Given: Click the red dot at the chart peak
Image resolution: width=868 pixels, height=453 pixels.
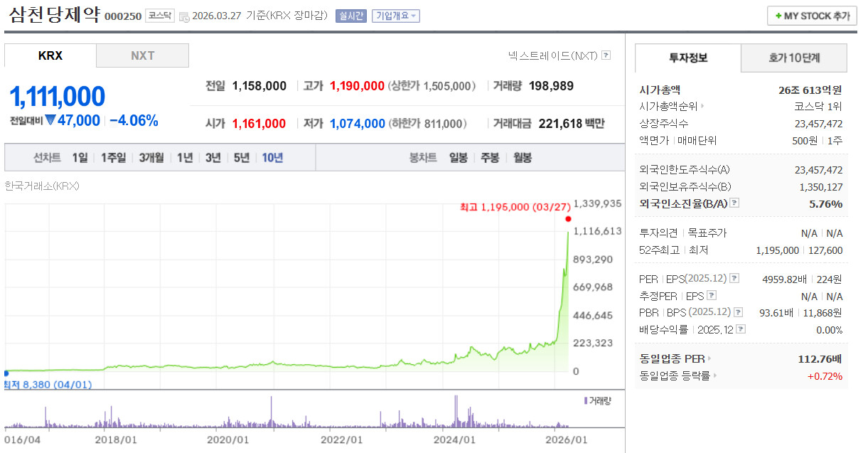Looking at the screenshot, I should click(568, 219).
